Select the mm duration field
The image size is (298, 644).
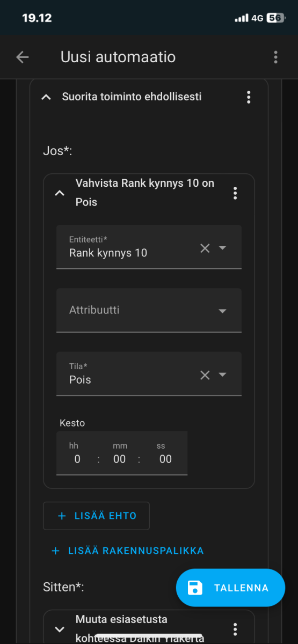tap(119, 453)
